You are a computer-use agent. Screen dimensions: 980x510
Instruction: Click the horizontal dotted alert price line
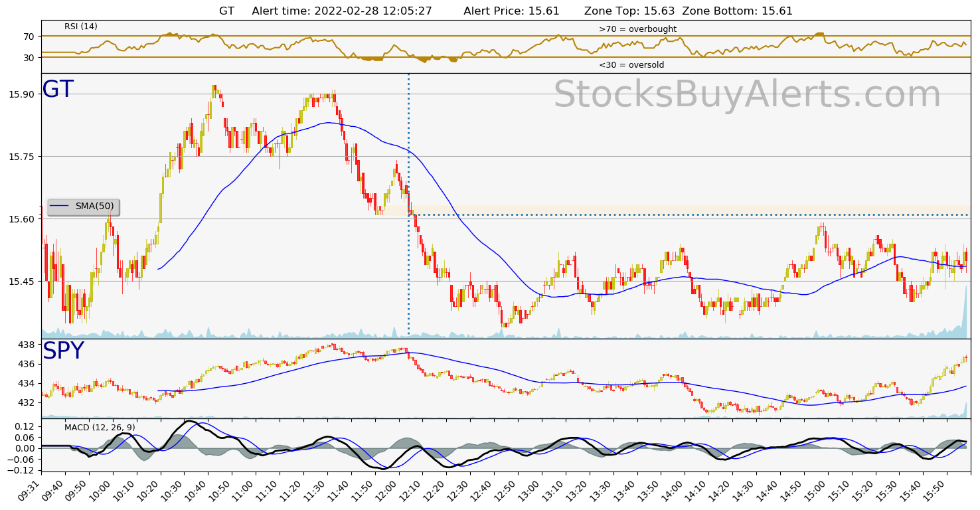point(689,214)
